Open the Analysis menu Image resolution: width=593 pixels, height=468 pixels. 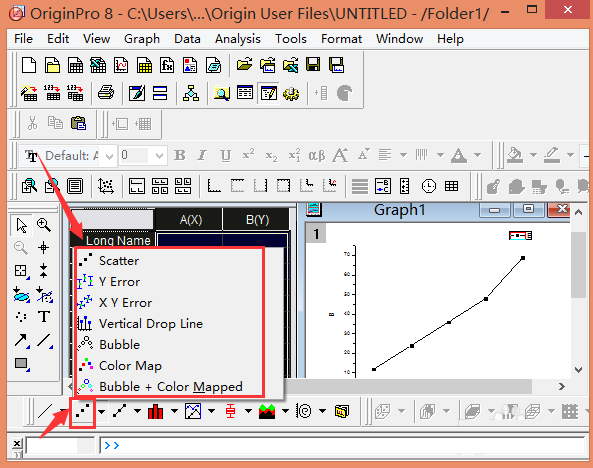[238, 39]
